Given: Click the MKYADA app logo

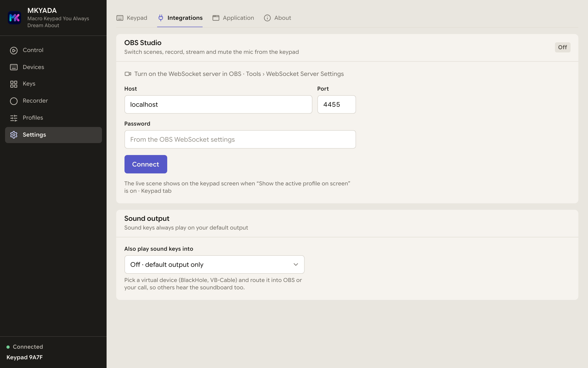Looking at the screenshot, I should [14, 18].
